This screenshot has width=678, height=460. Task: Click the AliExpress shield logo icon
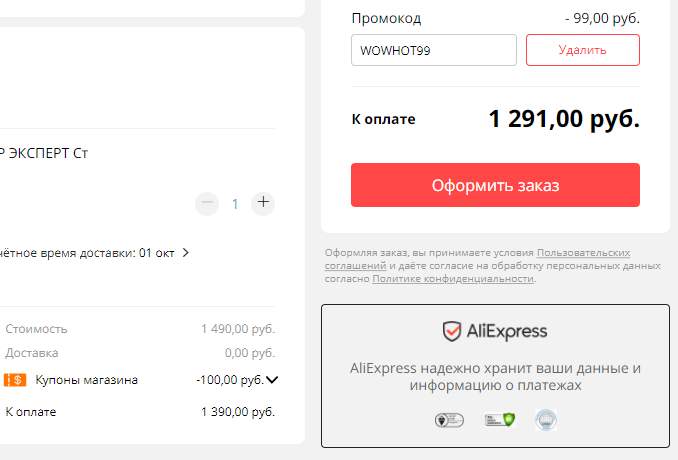[x=451, y=332]
